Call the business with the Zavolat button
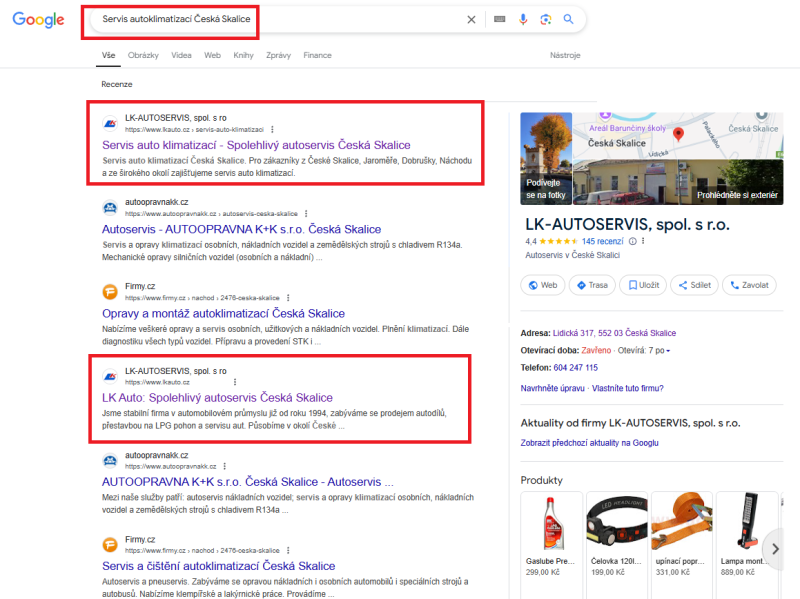800x599 pixels. click(x=749, y=285)
